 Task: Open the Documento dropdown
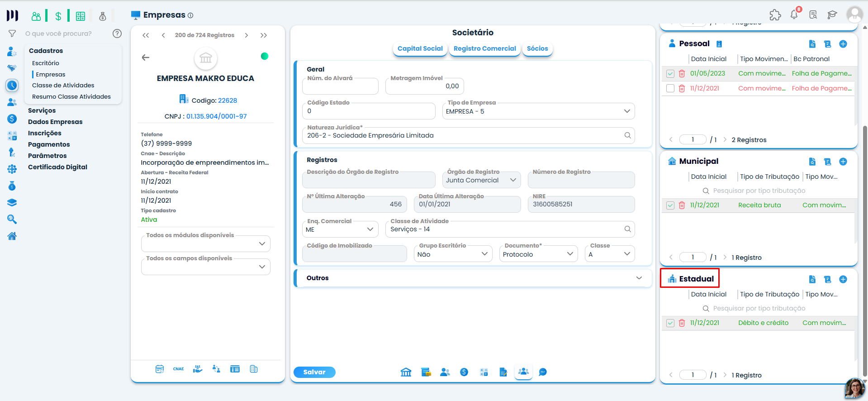[538, 254]
